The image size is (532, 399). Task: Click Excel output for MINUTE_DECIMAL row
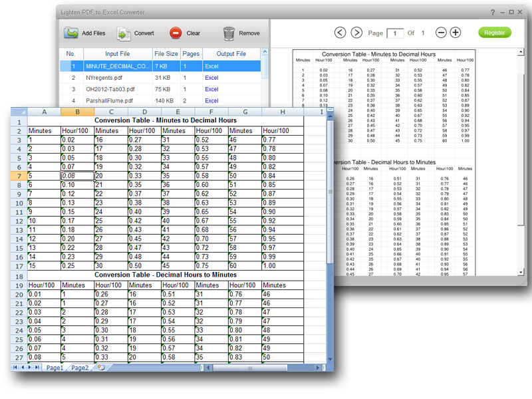point(211,66)
